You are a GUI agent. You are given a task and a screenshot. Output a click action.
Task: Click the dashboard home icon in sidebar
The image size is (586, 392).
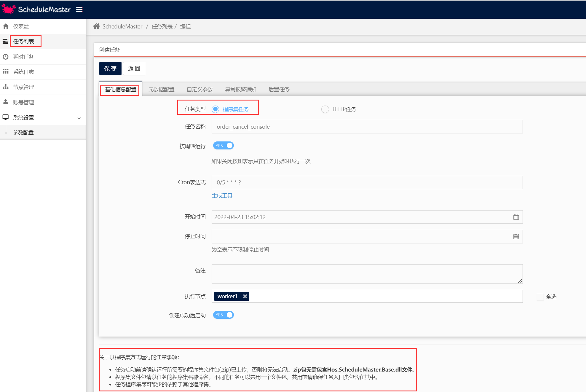click(x=6, y=26)
